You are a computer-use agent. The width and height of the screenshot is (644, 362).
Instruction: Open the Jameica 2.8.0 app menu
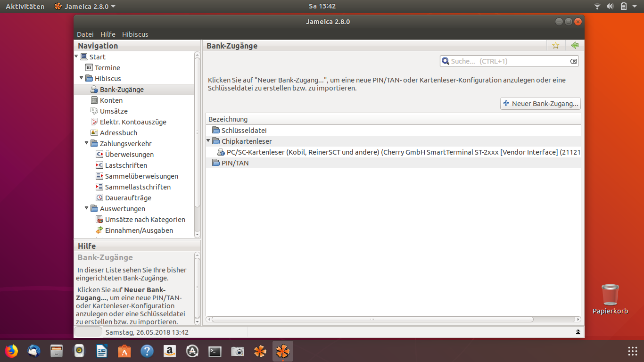pos(85,7)
